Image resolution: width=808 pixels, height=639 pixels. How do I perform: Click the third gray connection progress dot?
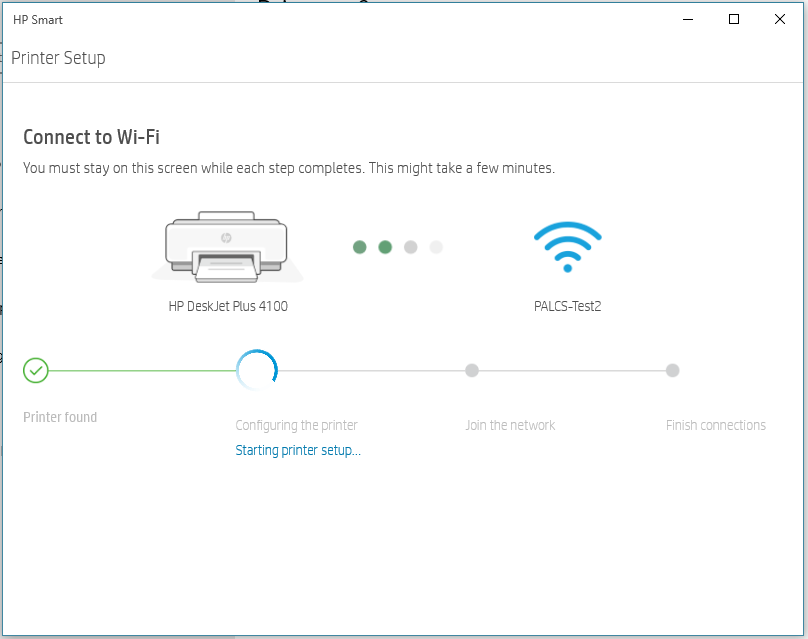click(x=410, y=247)
